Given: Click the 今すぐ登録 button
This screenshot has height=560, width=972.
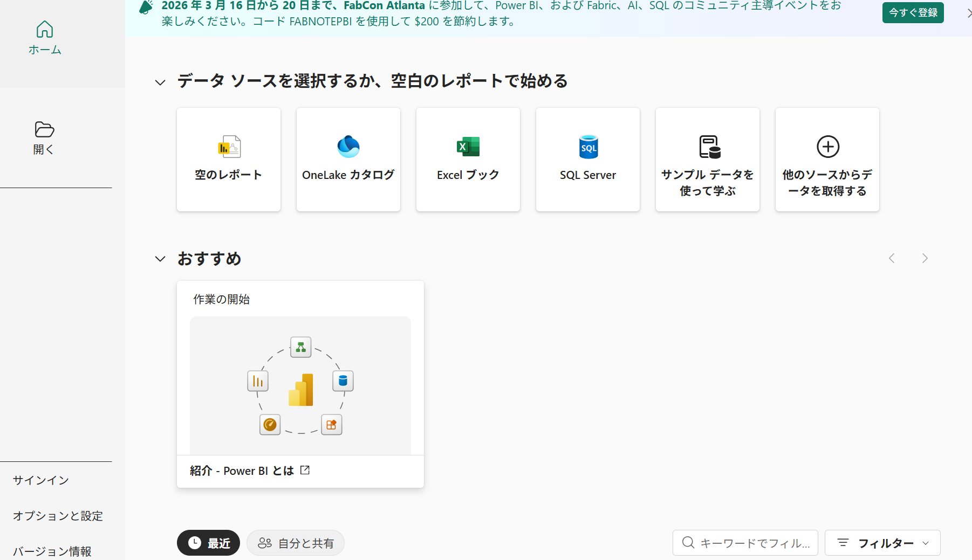Looking at the screenshot, I should pos(913,12).
